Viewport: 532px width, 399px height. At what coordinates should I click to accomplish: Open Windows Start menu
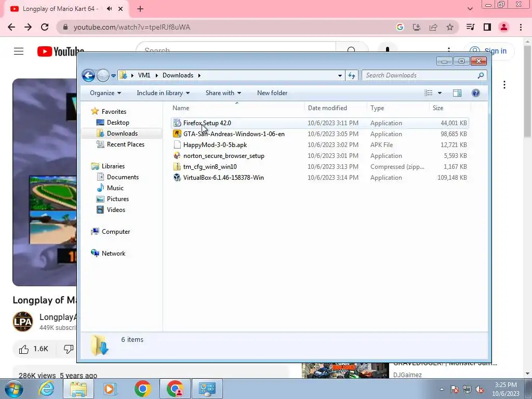point(14,389)
